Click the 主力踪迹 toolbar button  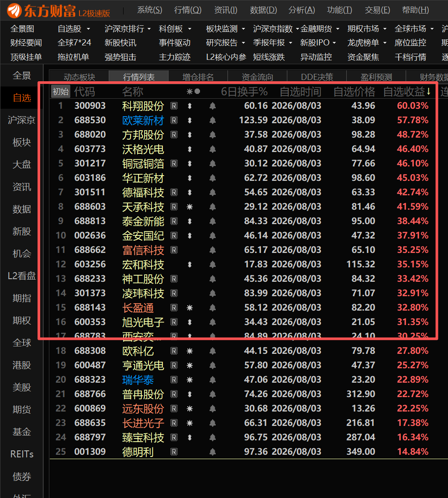point(175,57)
